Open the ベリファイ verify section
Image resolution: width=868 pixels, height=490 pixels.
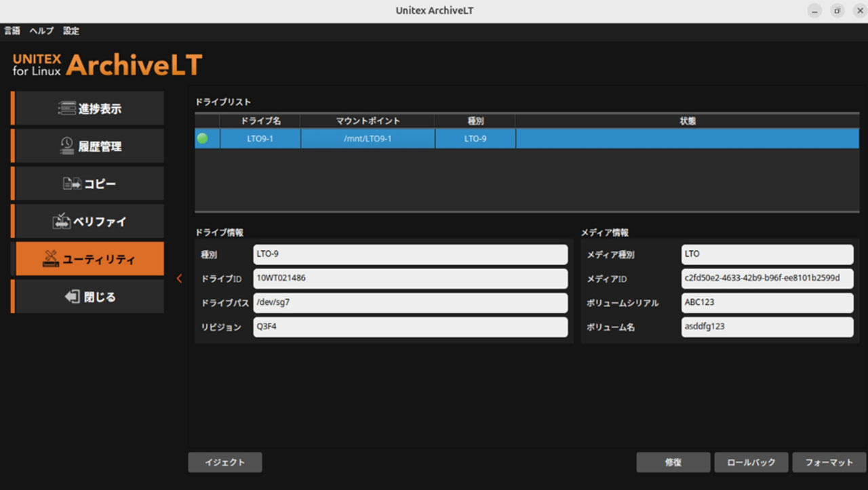[x=89, y=222]
